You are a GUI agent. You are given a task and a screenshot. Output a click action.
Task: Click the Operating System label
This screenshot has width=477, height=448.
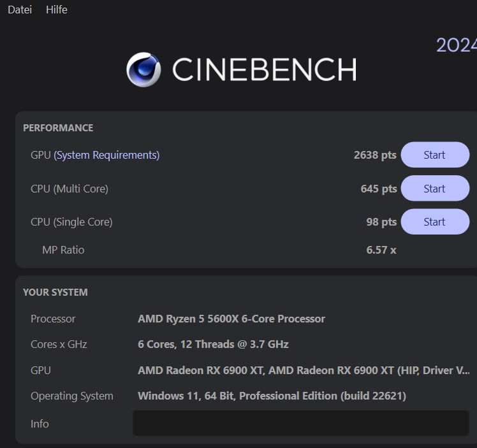[72, 396]
